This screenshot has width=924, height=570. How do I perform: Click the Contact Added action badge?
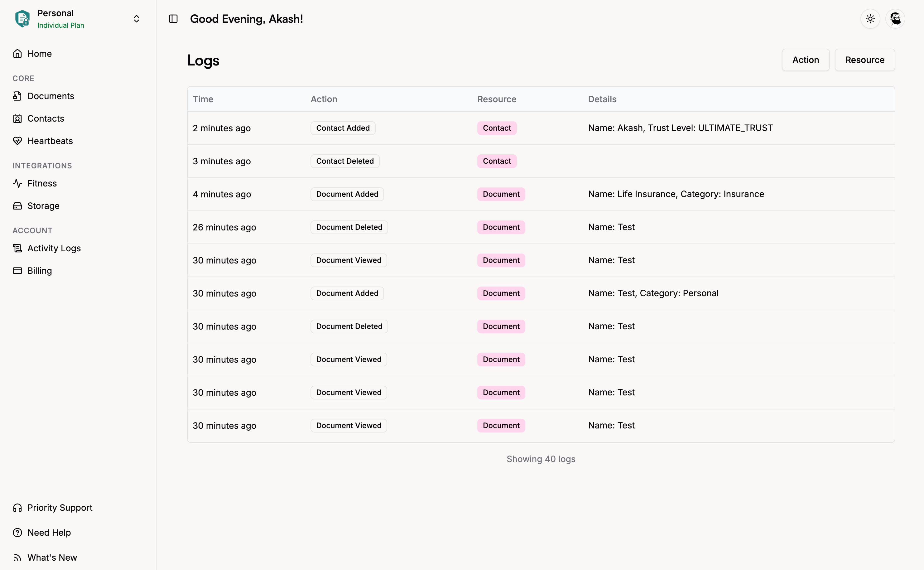coord(343,128)
